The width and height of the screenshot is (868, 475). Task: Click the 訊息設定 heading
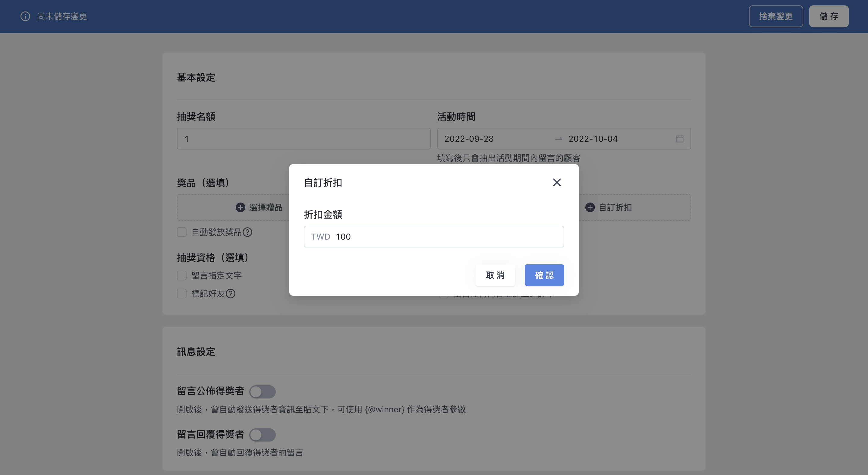click(196, 352)
